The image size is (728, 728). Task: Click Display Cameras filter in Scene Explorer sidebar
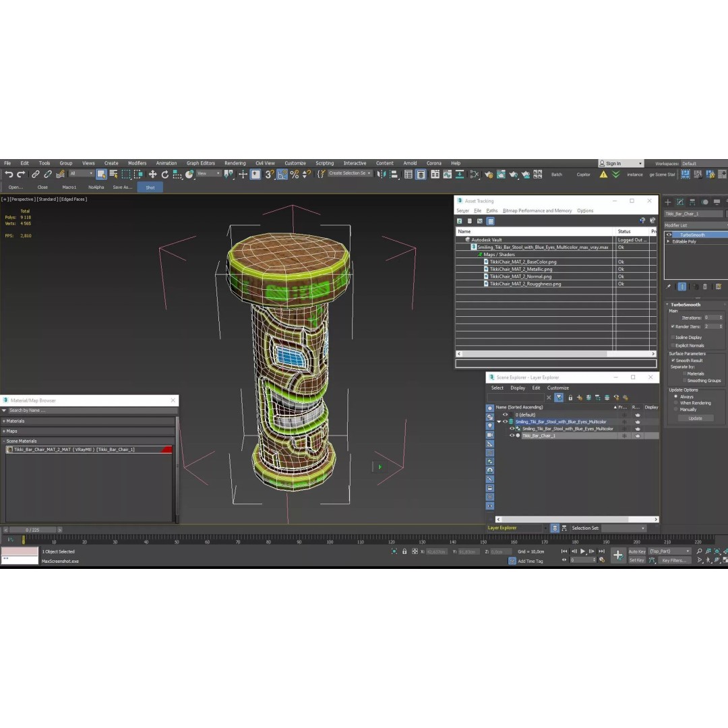(490, 435)
